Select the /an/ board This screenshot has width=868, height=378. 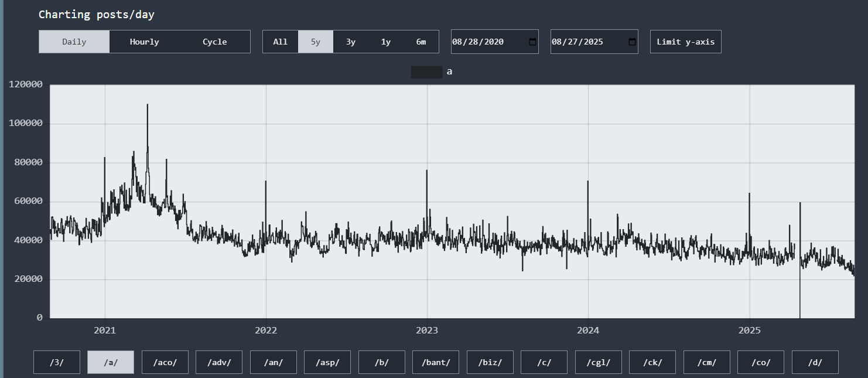pos(274,362)
